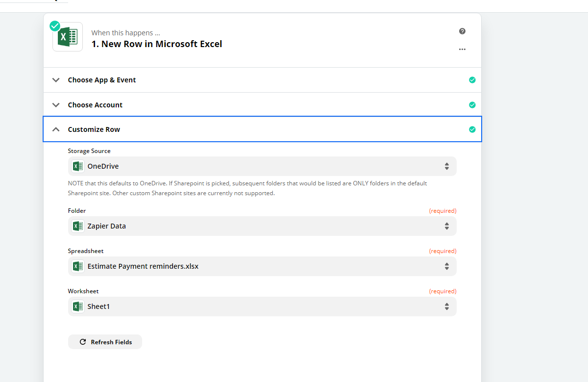Open the Folder dropdown arrows
This screenshot has height=382, width=588.
click(447, 226)
